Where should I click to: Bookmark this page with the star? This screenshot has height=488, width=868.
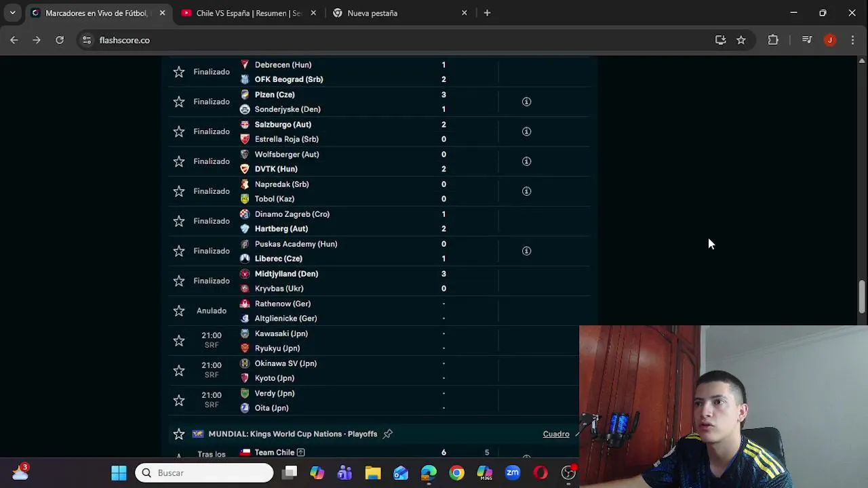(x=741, y=40)
